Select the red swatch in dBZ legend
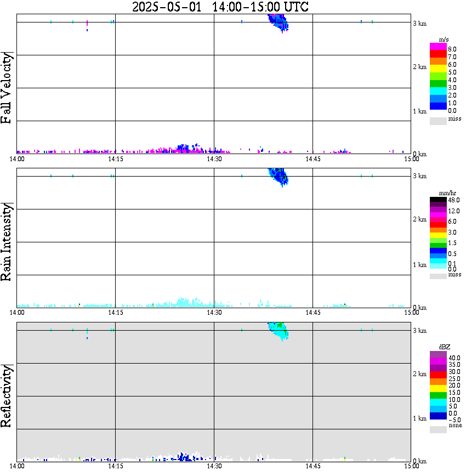Viewport: 466px width, 476px height. (438, 375)
